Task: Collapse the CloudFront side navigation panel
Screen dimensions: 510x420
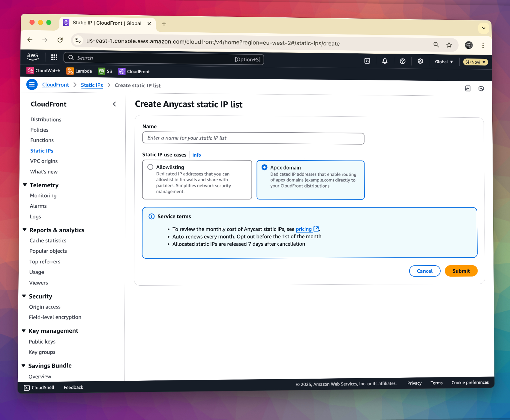Action: click(x=114, y=104)
